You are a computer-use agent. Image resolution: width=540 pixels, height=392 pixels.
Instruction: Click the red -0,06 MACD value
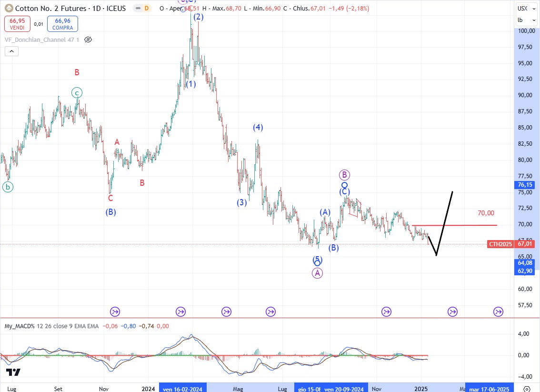(110, 326)
